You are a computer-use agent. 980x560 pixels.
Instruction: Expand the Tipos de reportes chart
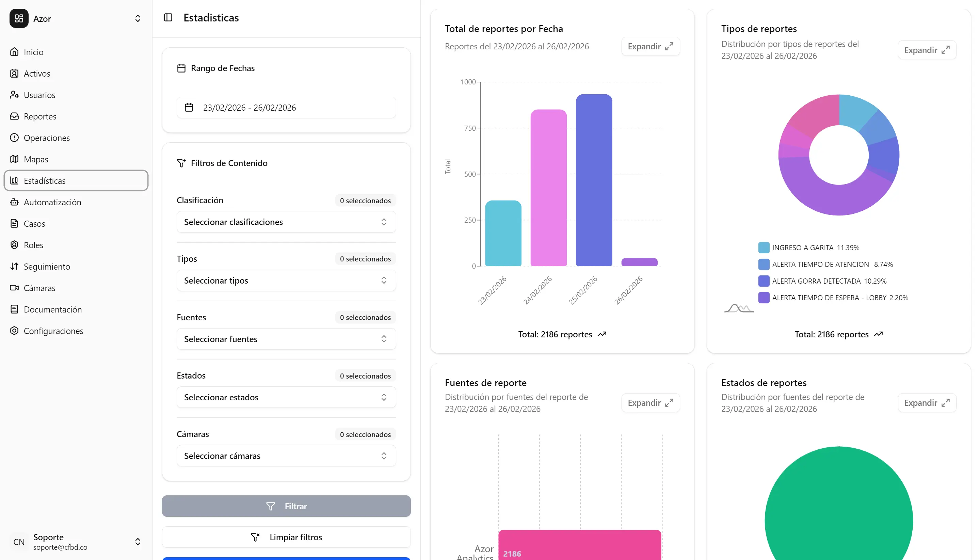click(927, 50)
